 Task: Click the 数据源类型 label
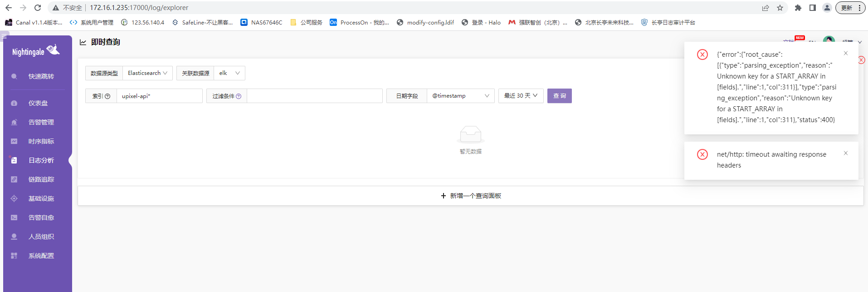pyautogui.click(x=104, y=73)
